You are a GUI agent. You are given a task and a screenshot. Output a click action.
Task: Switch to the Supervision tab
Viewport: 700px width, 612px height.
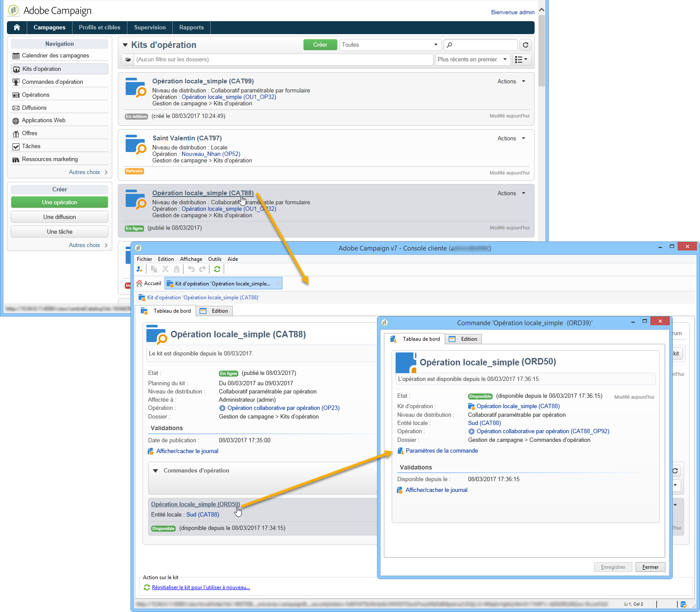click(x=150, y=28)
